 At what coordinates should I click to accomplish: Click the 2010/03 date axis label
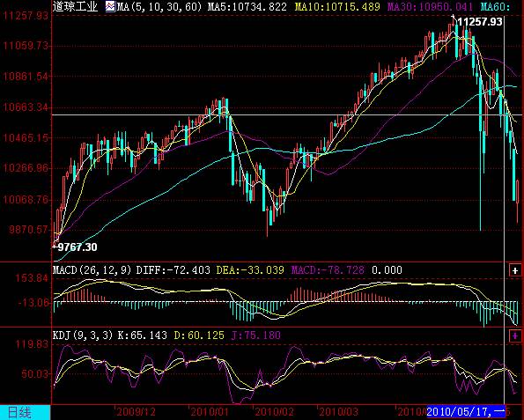point(338,412)
